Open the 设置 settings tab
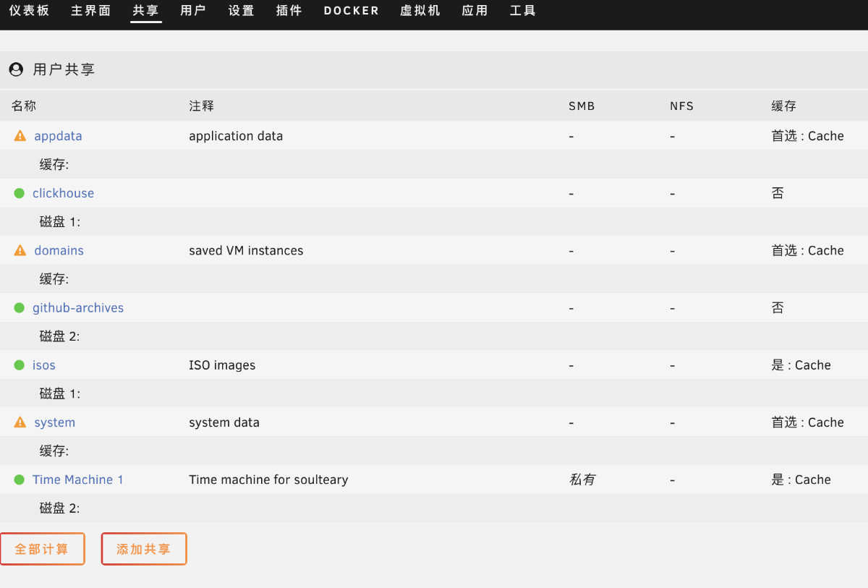Screen dimensions: 868x588 pos(241,11)
